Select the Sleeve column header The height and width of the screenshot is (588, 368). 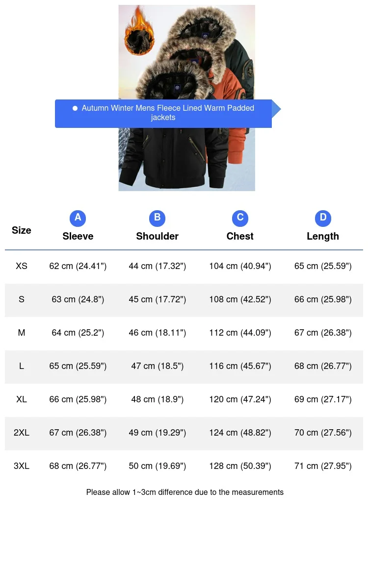coord(78,236)
